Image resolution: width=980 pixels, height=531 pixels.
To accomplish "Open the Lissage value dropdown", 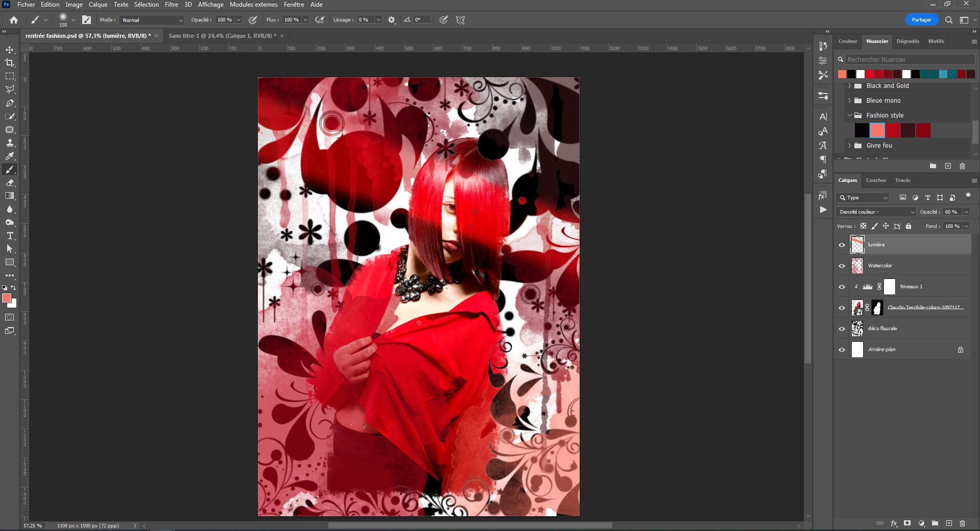I will [378, 20].
